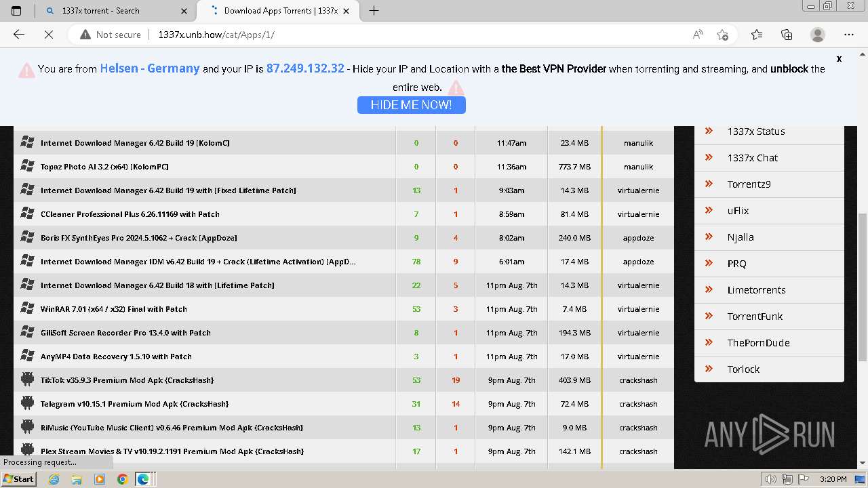Open Njalla sidebar link
This screenshot has width=868, height=488.
click(x=741, y=237)
